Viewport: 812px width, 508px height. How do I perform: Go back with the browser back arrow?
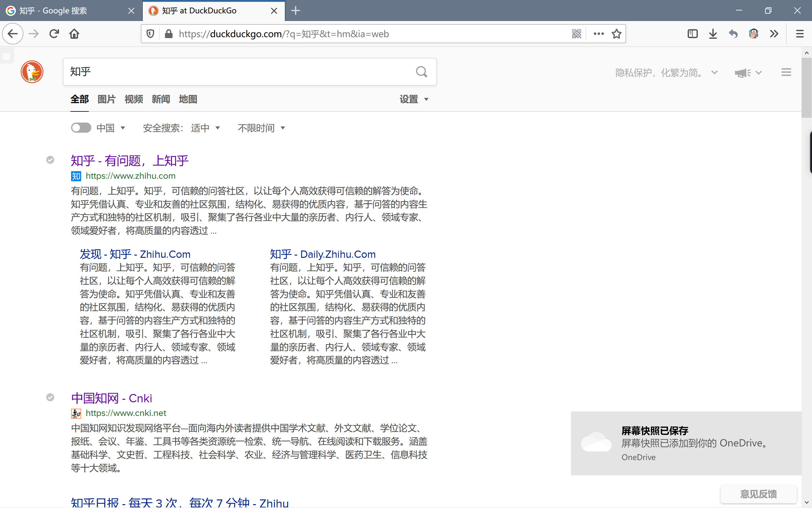(x=13, y=34)
